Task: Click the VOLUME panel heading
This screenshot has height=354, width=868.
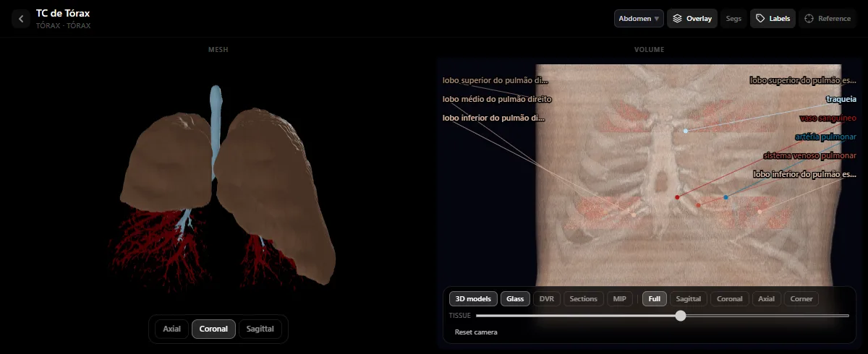Action: point(649,49)
